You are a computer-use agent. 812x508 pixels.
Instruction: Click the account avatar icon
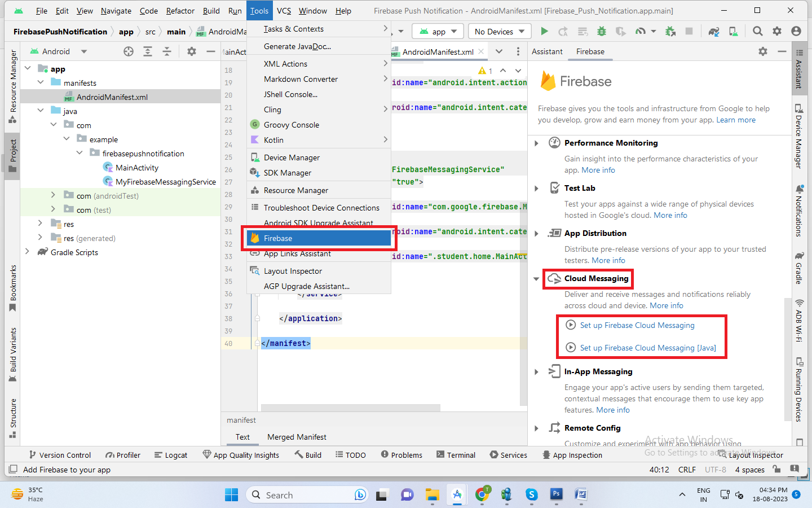click(796, 32)
